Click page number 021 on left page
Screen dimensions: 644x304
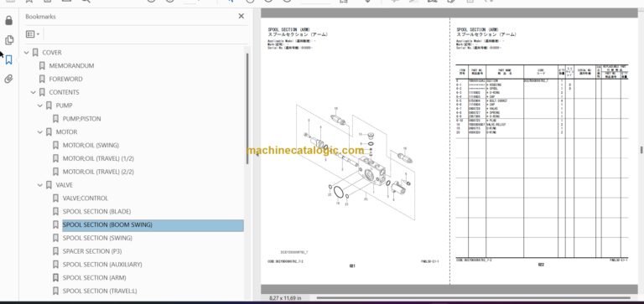[x=352, y=265]
